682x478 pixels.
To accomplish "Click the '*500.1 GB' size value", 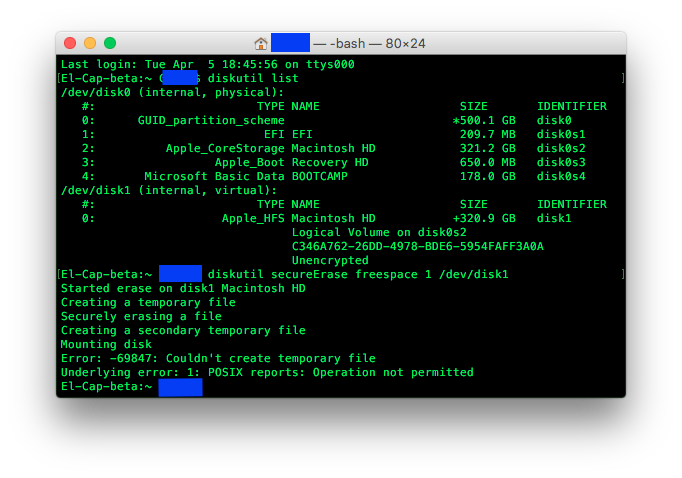I will tap(484, 120).
